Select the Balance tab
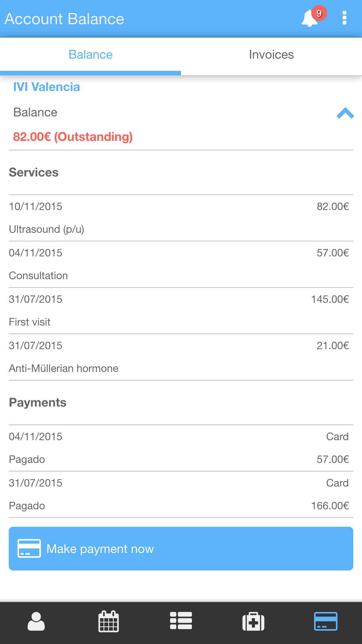Screen dimensions: 362x644 click(x=90, y=55)
